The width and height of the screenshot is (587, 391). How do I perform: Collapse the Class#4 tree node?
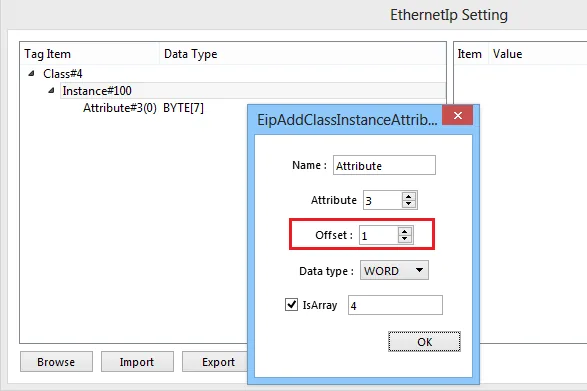click(31, 73)
